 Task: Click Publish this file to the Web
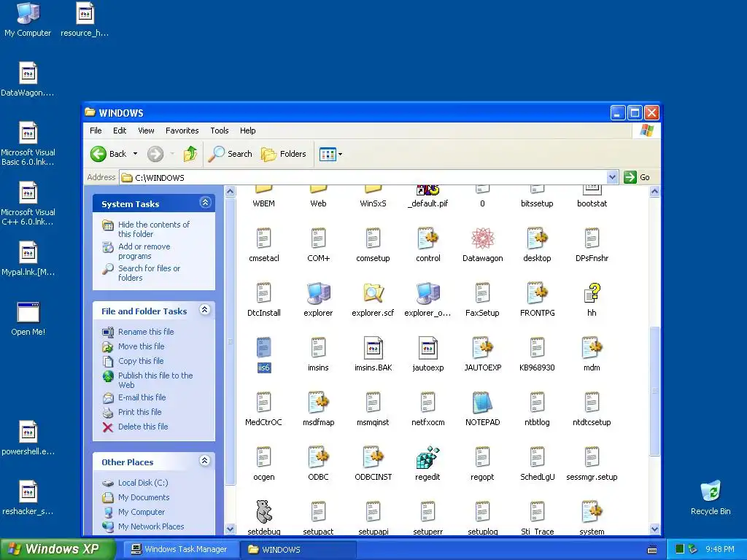155,380
